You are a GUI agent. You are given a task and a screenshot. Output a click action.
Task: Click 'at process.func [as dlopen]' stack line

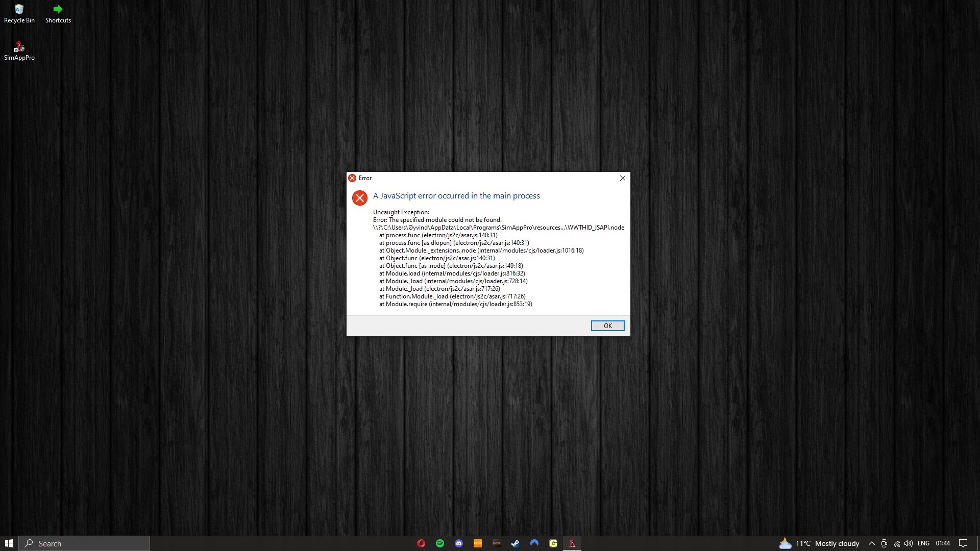[454, 243]
